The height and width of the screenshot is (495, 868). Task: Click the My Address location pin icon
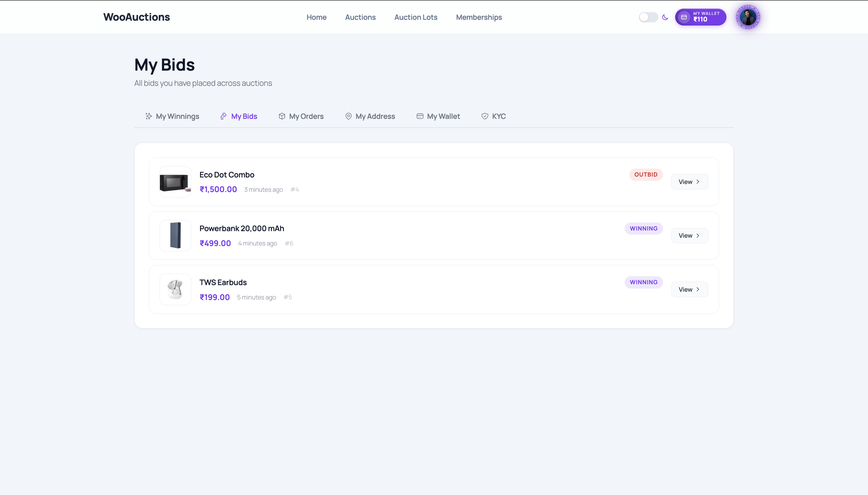[348, 116]
